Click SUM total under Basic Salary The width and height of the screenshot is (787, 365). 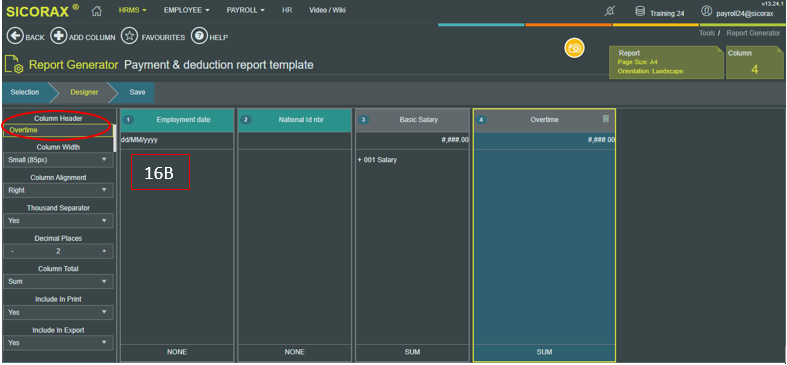(412, 352)
